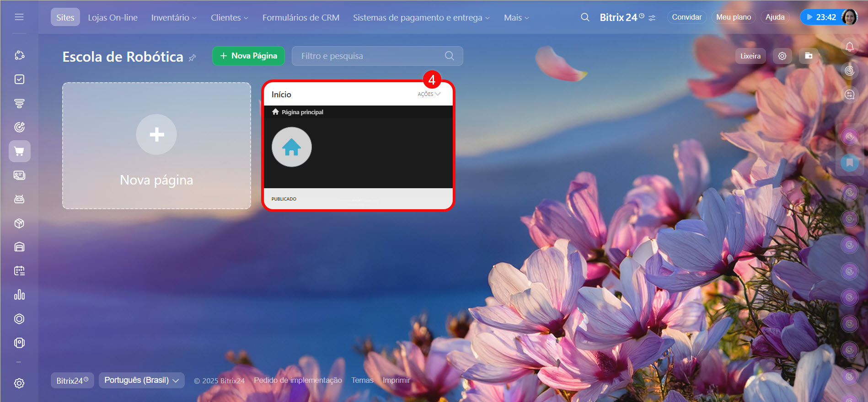Open Formulários de CRM menu item
Image resolution: width=868 pixels, height=402 pixels.
coord(300,17)
